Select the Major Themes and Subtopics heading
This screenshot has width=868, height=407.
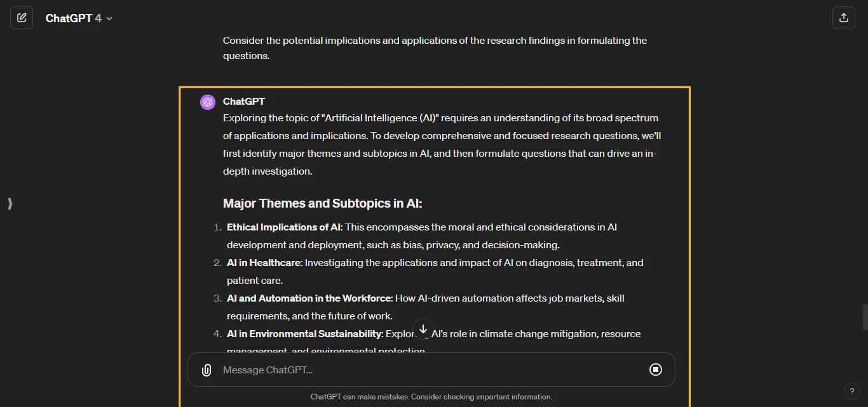pyautogui.click(x=322, y=203)
